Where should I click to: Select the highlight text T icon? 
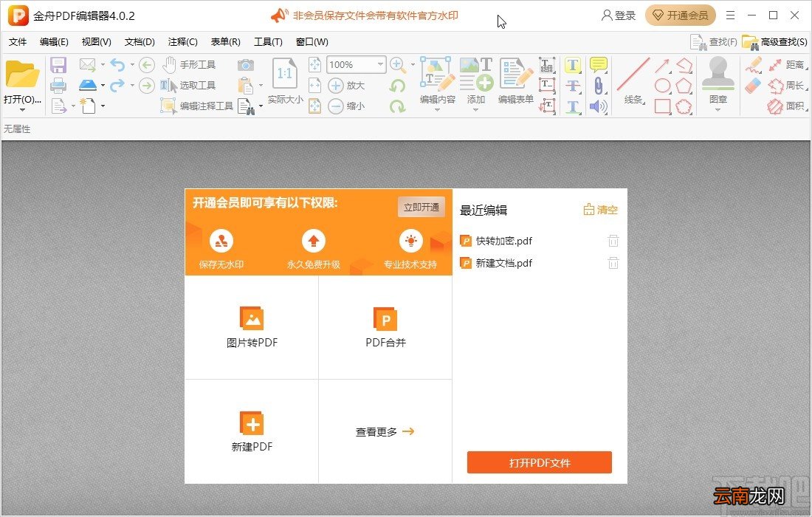pyautogui.click(x=572, y=65)
